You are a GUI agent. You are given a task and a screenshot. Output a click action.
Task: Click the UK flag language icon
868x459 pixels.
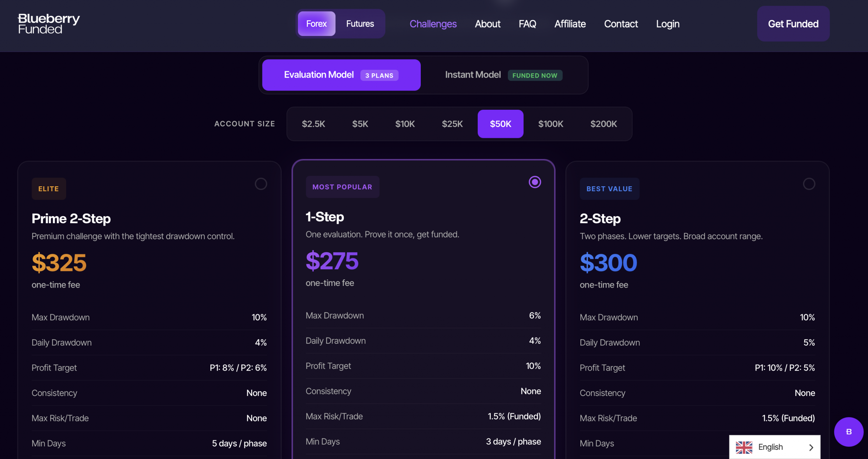(744, 447)
